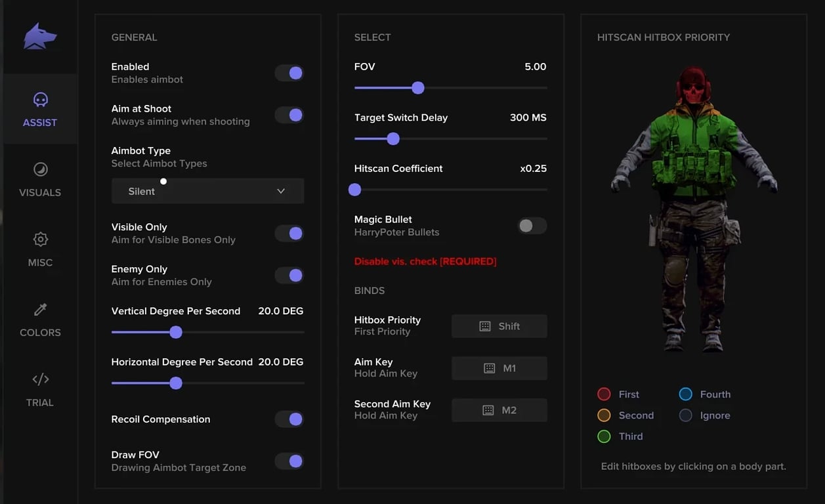Open the Visuals moon icon
The width and height of the screenshot is (825, 504).
[x=40, y=170]
